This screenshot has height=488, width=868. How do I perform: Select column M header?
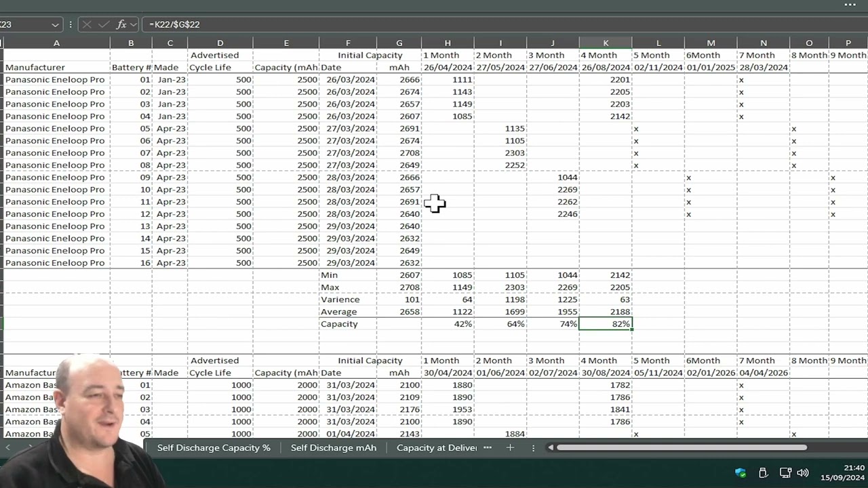click(711, 43)
